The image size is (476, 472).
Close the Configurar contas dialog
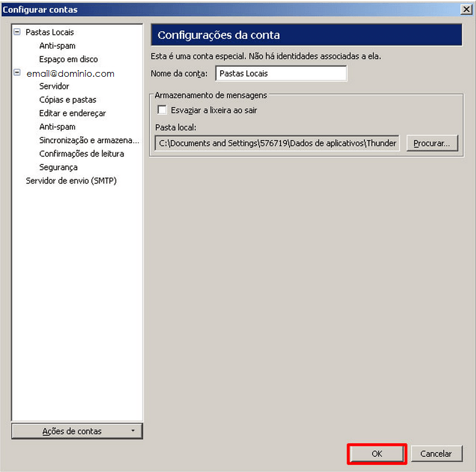(465, 9)
